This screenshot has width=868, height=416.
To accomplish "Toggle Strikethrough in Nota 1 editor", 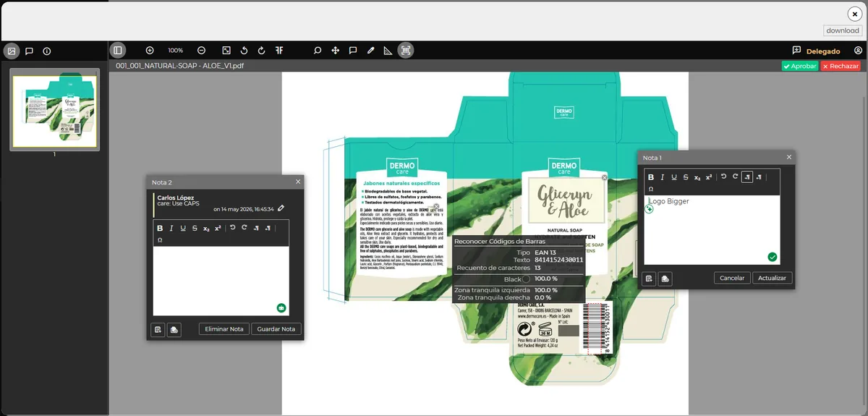I will [x=686, y=177].
